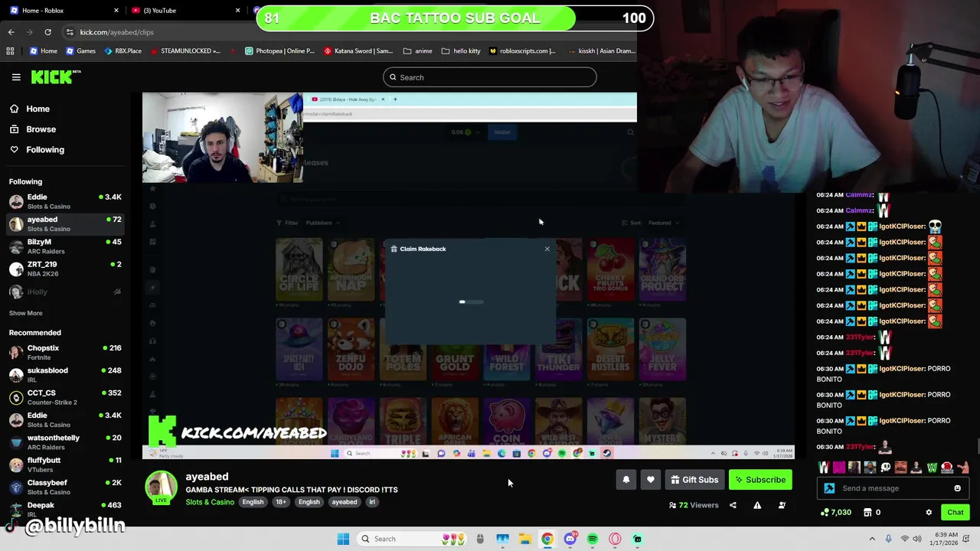This screenshot has height=551, width=980.
Task: Expand Show More under Following
Action: 26,313
